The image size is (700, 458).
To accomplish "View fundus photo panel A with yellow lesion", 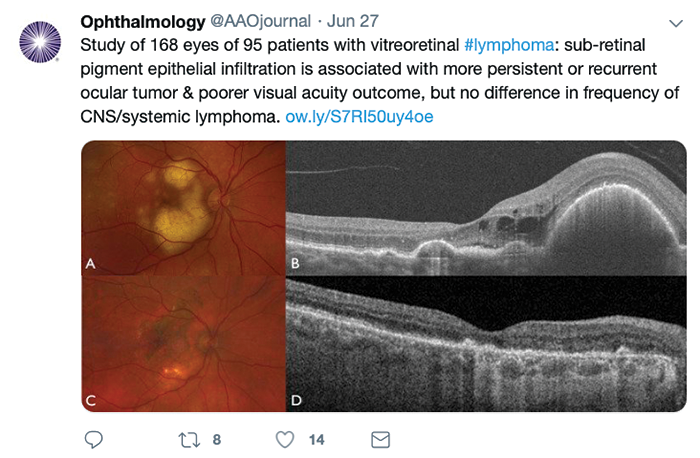I will 184,207.
